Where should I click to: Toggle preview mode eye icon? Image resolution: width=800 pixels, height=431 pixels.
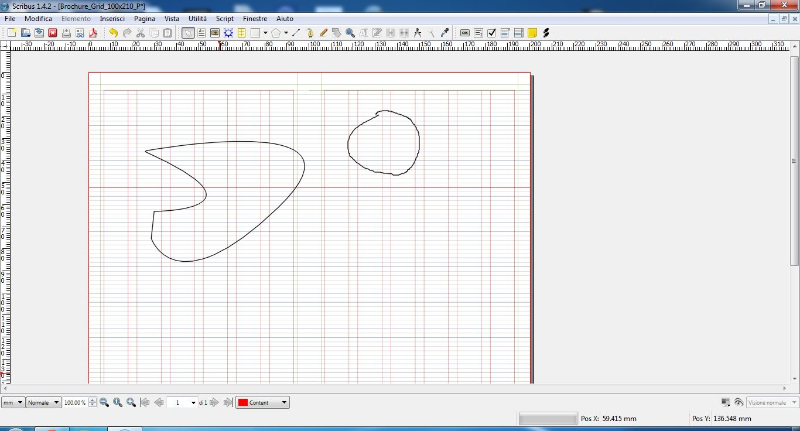pos(738,402)
